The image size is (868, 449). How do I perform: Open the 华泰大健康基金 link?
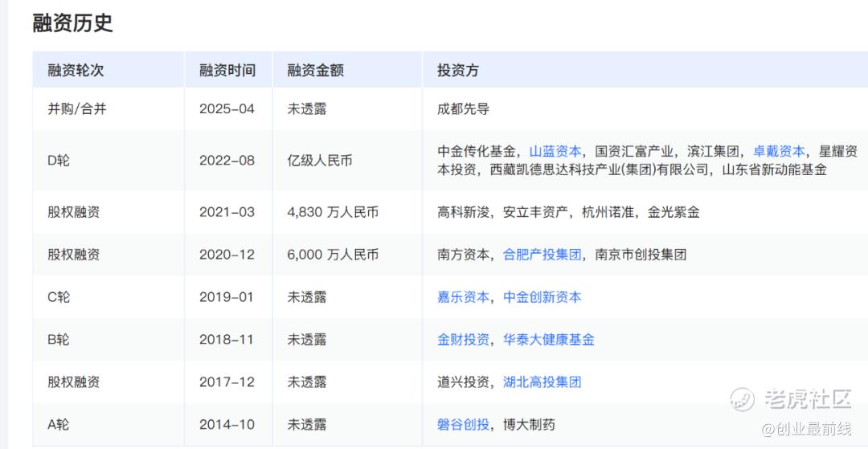[549, 340]
